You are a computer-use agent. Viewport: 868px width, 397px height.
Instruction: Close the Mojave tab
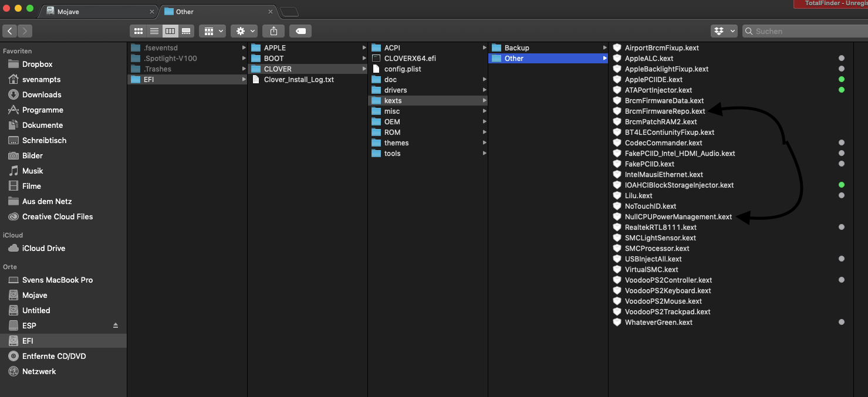pos(152,11)
